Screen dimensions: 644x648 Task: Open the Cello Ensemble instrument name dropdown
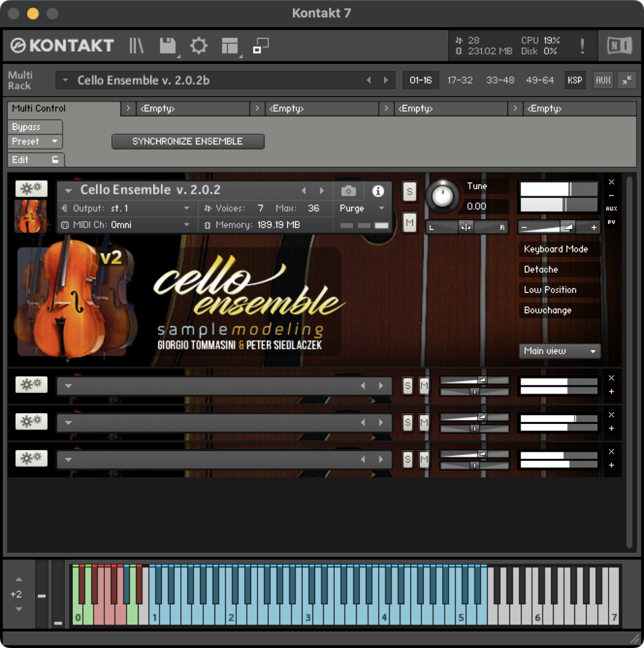click(x=68, y=190)
